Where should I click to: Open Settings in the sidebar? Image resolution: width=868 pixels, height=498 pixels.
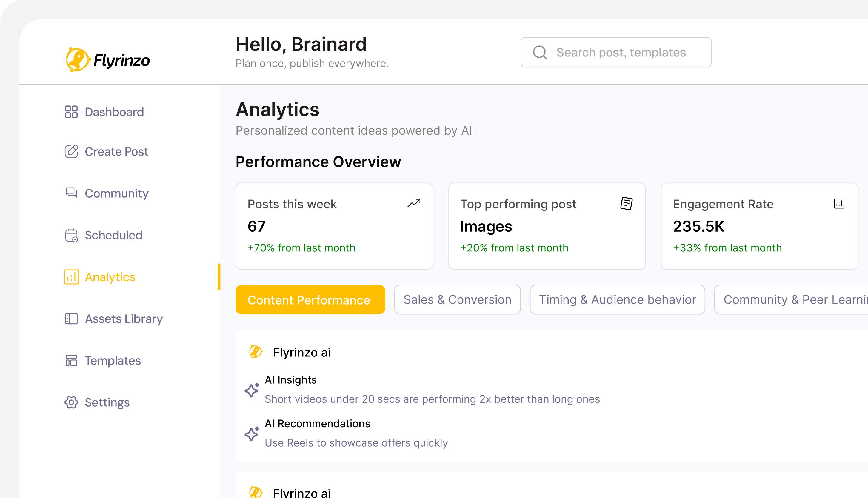pos(97,402)
